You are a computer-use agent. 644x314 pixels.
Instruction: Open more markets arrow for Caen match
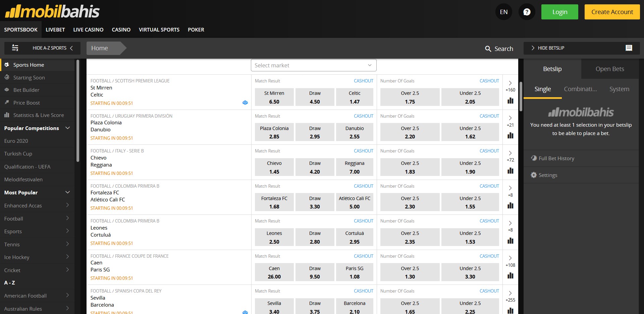pos(510,258)
